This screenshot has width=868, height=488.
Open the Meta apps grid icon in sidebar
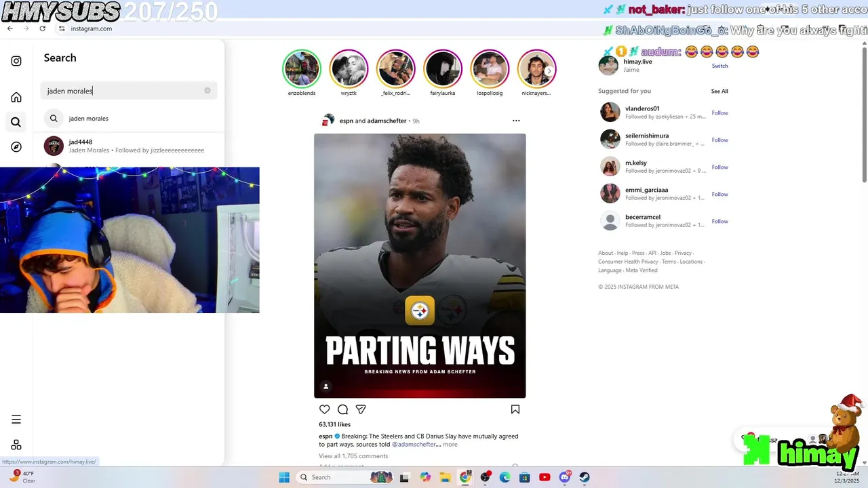coord(16,445)
